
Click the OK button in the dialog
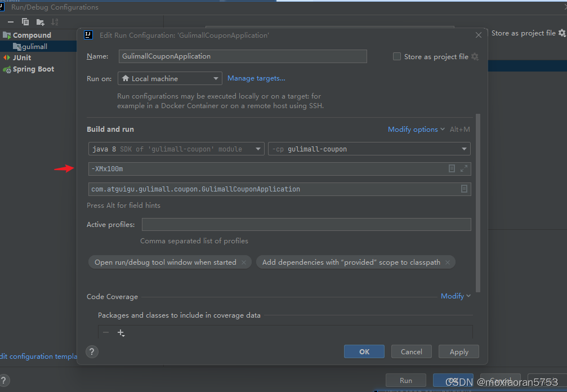click(364, 351)
